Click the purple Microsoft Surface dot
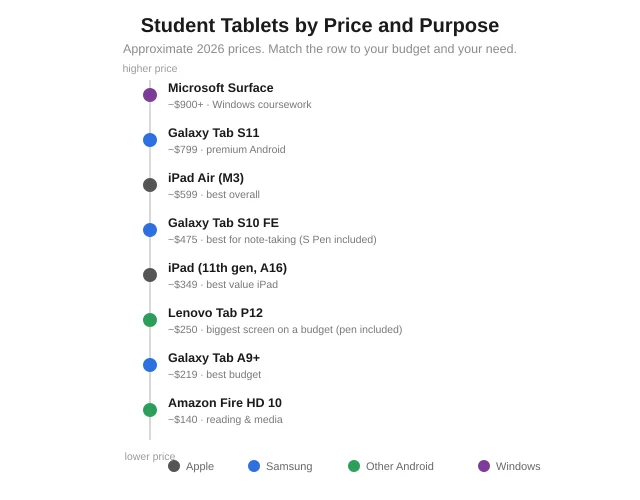 (x=150, y=95)
